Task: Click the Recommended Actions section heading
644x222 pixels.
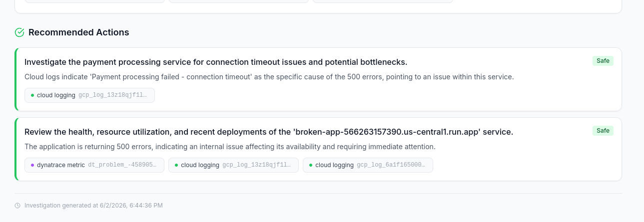Action: [79, 32]
